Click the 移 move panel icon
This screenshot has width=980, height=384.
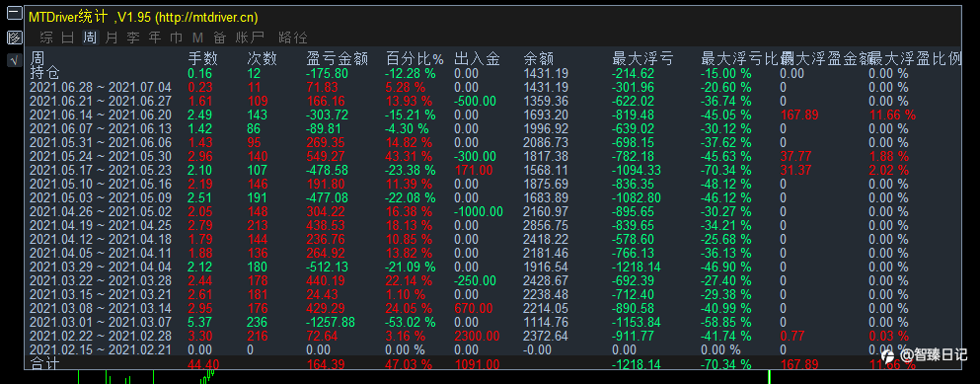14,38
